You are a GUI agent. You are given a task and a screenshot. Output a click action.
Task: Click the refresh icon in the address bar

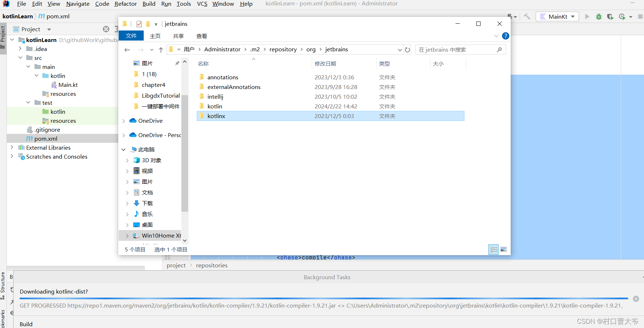coord(407,50)
